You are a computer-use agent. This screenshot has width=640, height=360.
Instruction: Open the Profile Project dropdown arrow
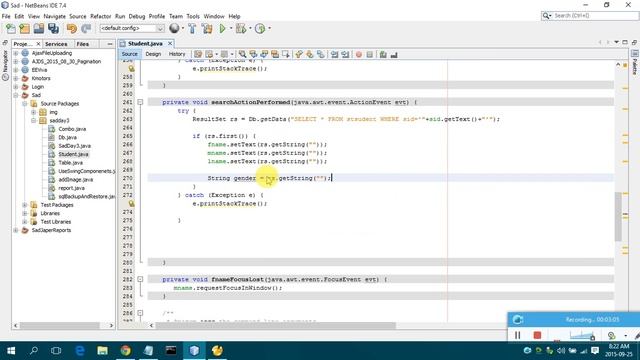(269, 29)
